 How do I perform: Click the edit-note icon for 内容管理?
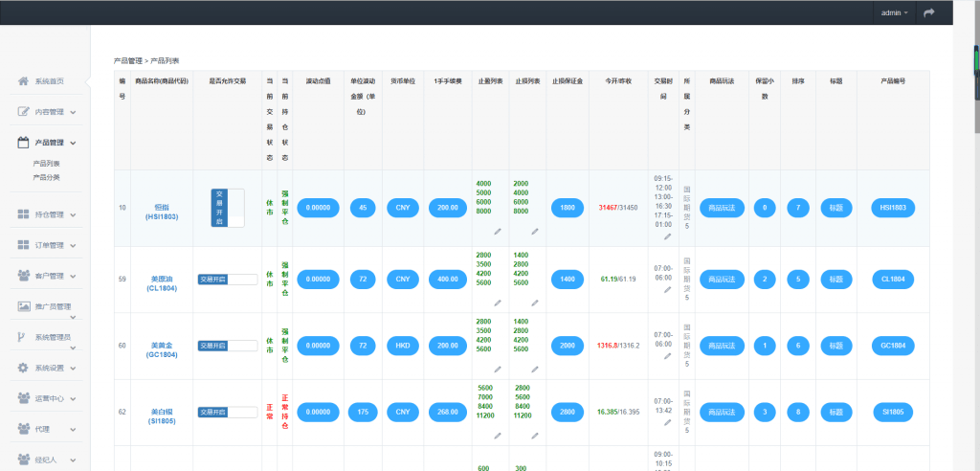point(23,111)
